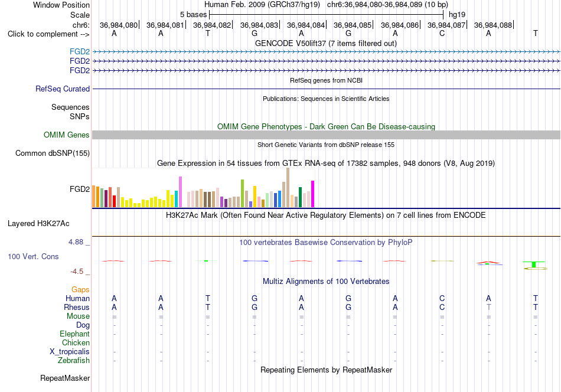
Task: Click the Human alignment row label
Action: tap(77, 298)
